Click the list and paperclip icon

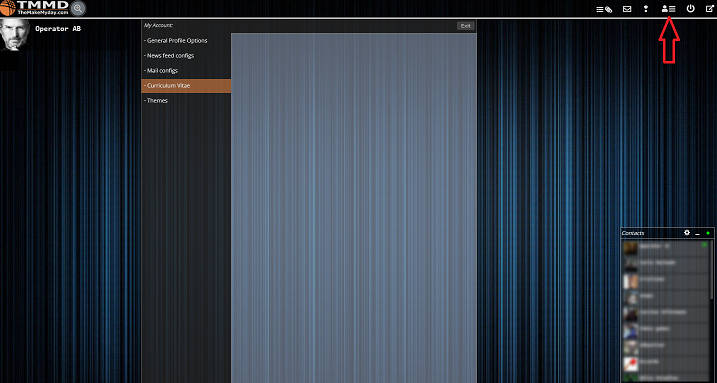coord(604,9)
